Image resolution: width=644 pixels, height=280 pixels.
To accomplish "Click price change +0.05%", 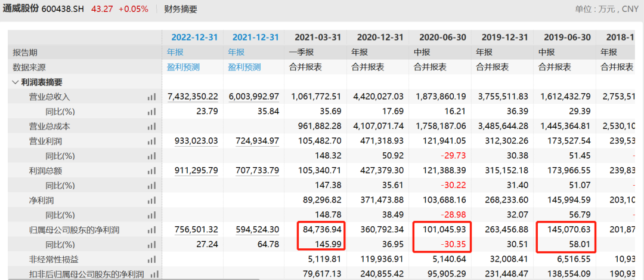I will [133, 9].
